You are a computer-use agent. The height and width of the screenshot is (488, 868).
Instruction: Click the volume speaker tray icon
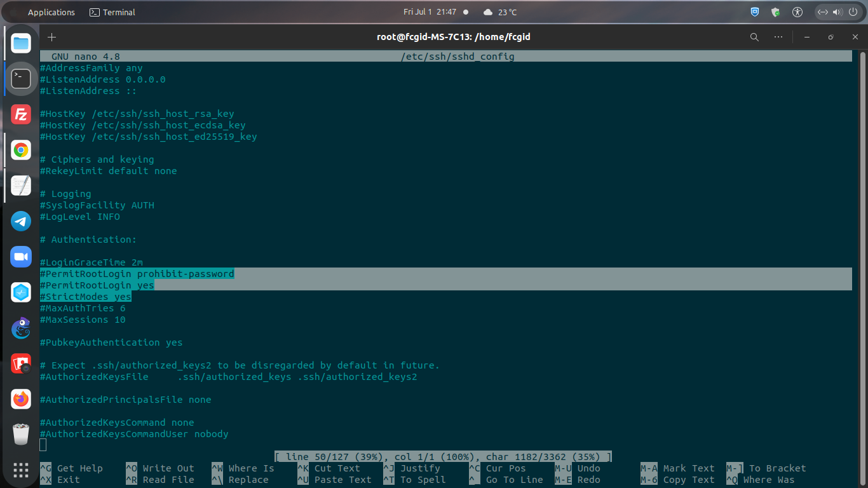(837, 12)
